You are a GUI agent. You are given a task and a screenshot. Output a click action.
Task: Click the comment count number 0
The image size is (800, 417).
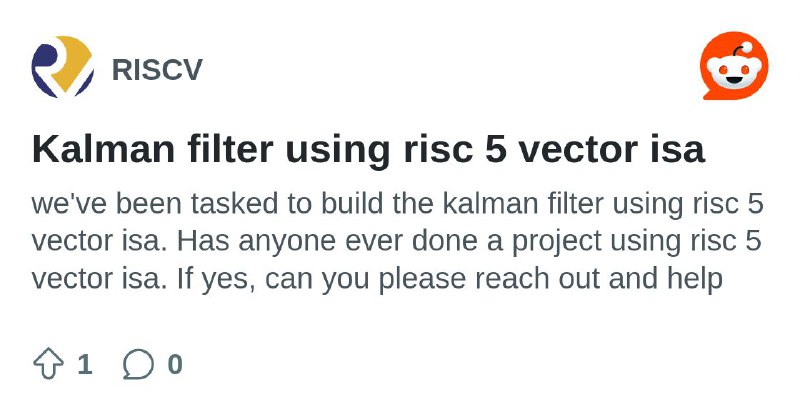[x=175, y=364]
